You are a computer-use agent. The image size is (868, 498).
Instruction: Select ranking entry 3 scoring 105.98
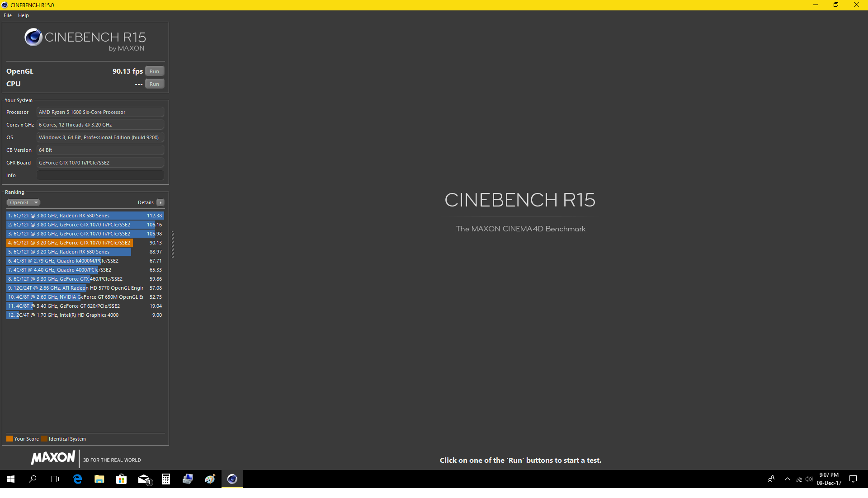[x=85, y=234]
